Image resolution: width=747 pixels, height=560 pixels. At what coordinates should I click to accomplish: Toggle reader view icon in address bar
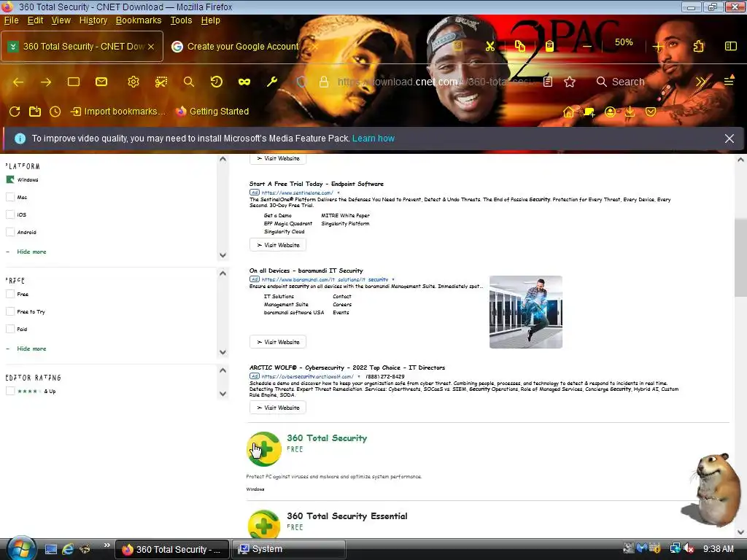pyautogui.click(x=548, y=82)
